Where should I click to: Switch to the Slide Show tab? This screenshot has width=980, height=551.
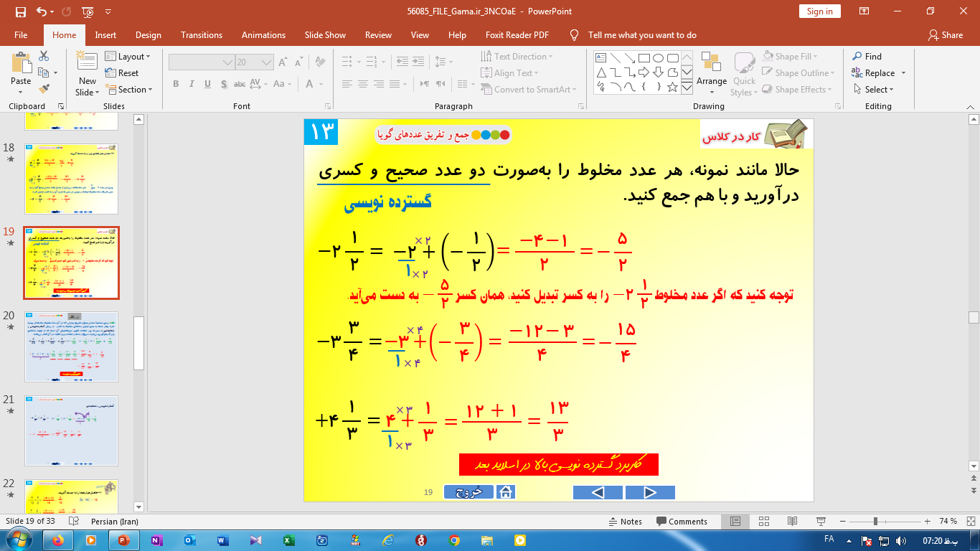325,35
